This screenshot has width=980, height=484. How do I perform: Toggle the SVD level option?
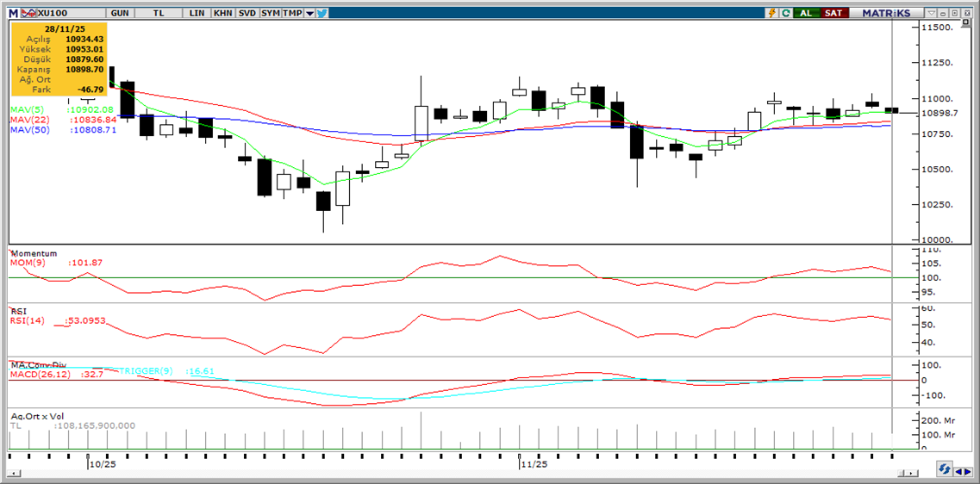[x=247, y=13]
